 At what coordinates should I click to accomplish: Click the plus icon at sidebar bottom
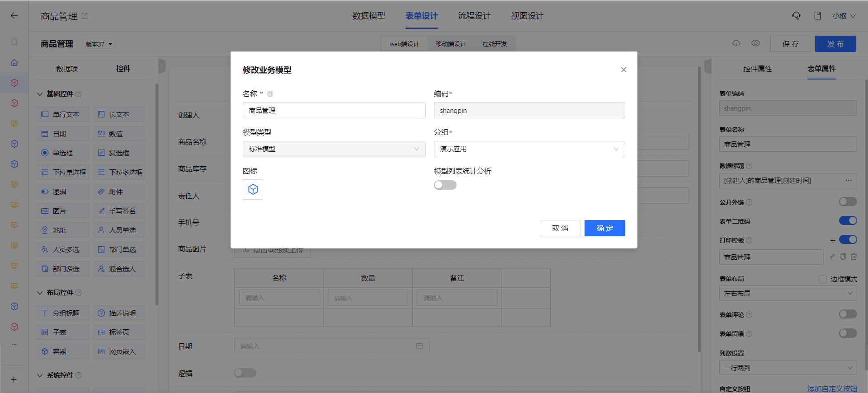[x=14, y=379]
